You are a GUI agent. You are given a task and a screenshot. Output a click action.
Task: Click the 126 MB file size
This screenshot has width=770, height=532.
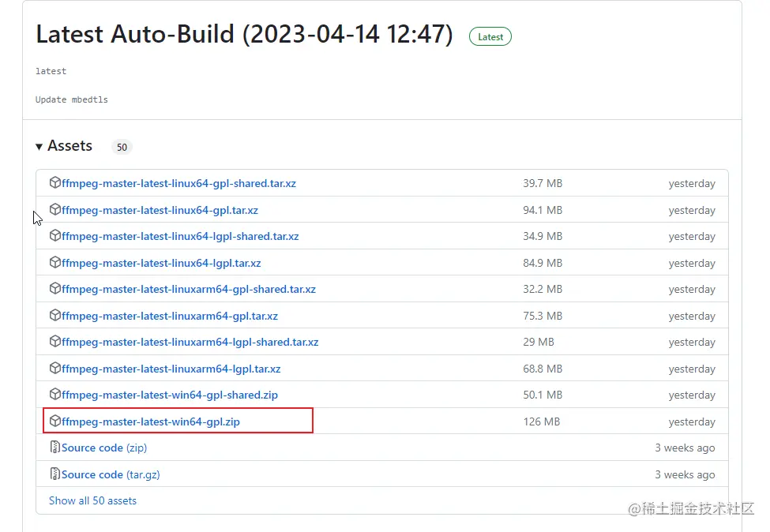click(x=542, y=421)
